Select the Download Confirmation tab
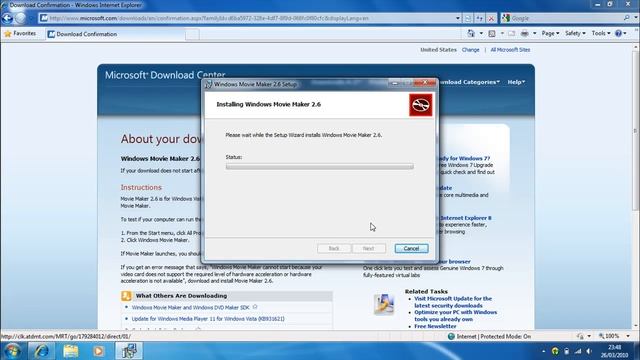640x360 pixels. coord(115,34)
